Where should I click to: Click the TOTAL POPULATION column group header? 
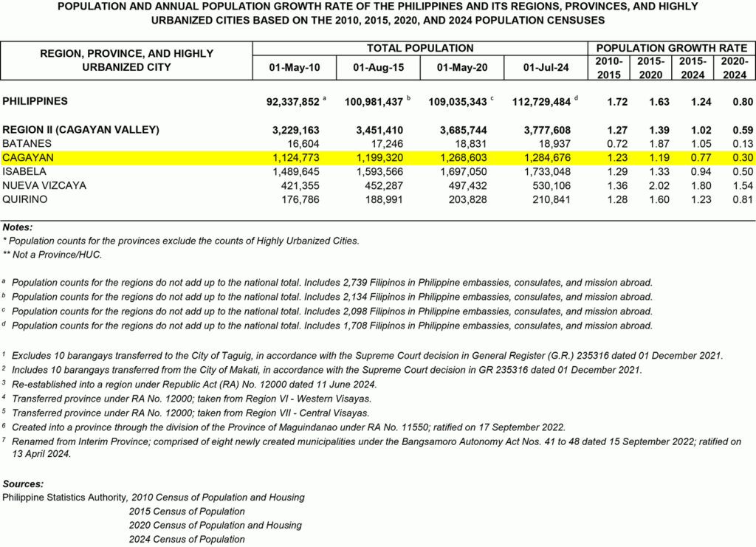point(420,48)
